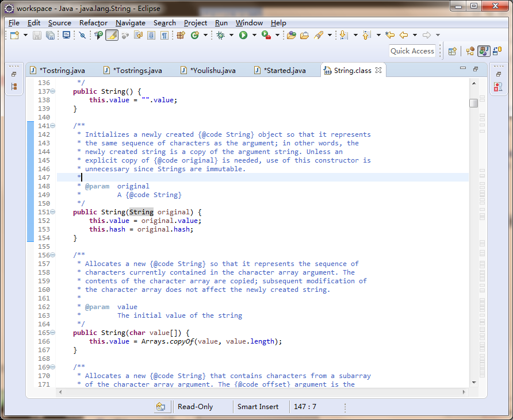Open the Window menu
The width and height of the screenshot is (513, 420).
point(249,23)
